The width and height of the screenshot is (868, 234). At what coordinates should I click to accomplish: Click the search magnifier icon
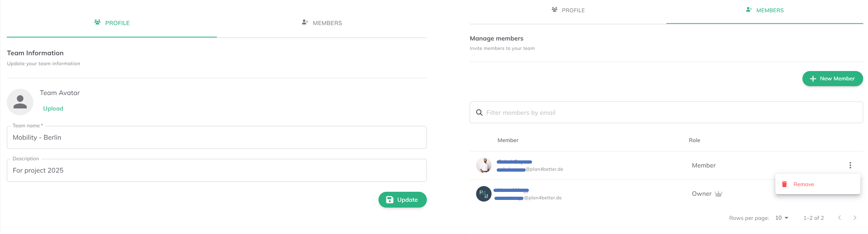479,113
